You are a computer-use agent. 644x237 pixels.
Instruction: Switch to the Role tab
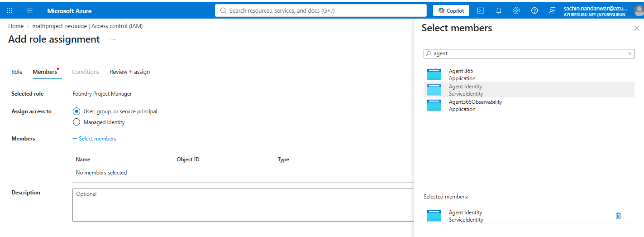[17, 72]
